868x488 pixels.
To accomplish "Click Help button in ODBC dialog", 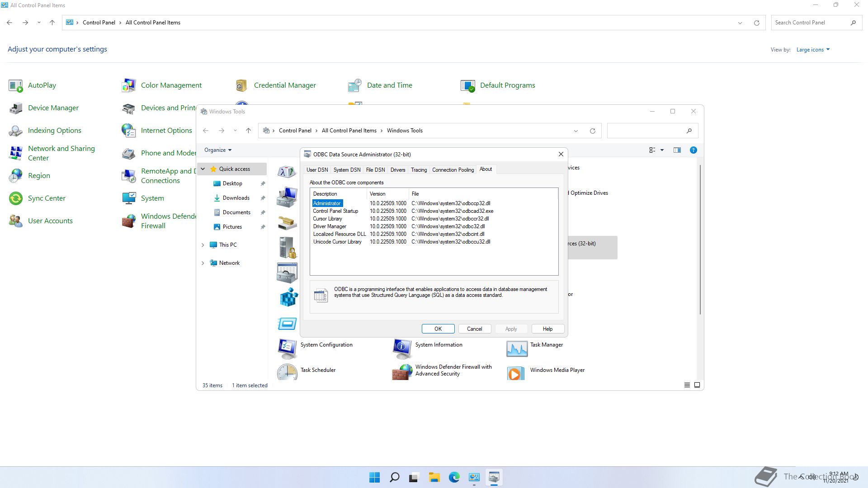I will (547, 329).
